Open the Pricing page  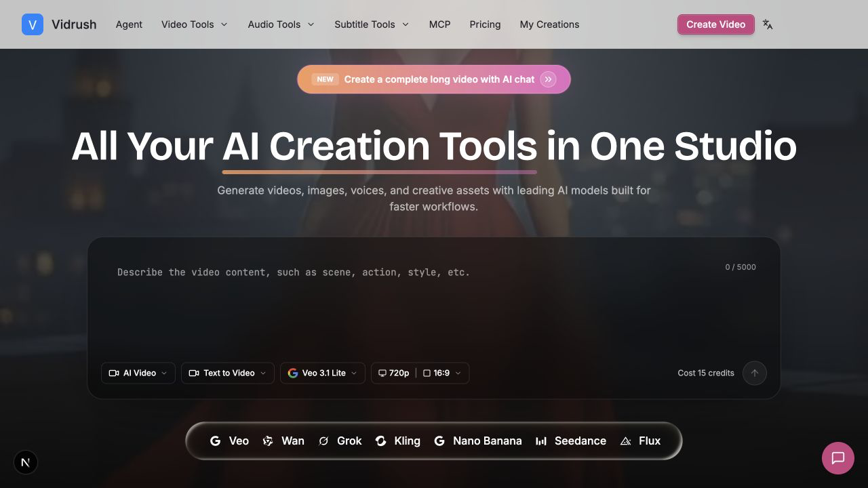(485, 24)
